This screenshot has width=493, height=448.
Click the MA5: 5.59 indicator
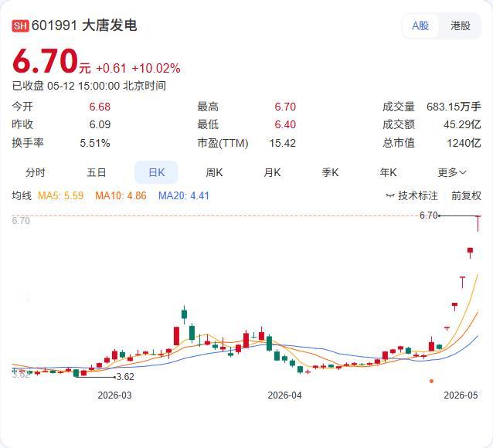click(61, 195)
